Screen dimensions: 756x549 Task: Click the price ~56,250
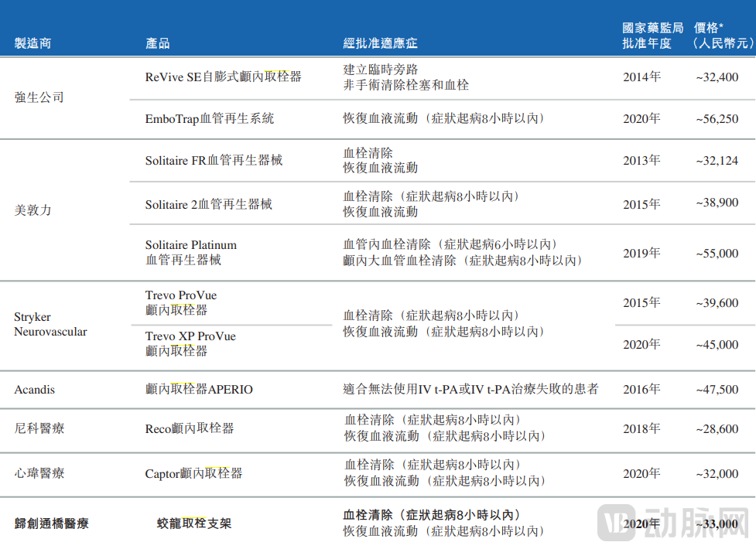pyautogui.click(x=717, y=119)
